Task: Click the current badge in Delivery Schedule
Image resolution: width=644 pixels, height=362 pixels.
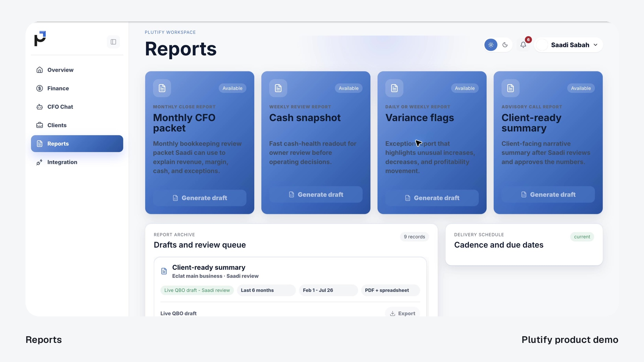Action: pyautogui.click(x=582, y=237)
